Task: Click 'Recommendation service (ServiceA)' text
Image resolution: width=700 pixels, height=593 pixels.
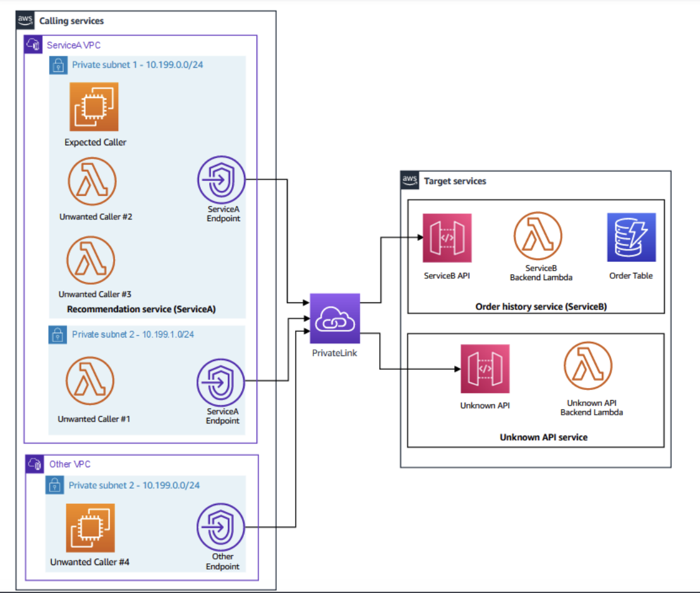Action: (x=141, y=309)
